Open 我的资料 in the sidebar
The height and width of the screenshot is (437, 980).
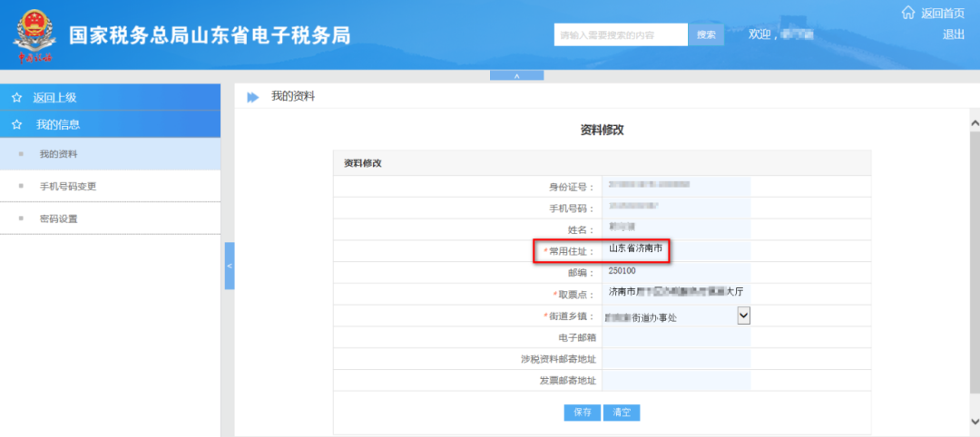click(110, 154)
